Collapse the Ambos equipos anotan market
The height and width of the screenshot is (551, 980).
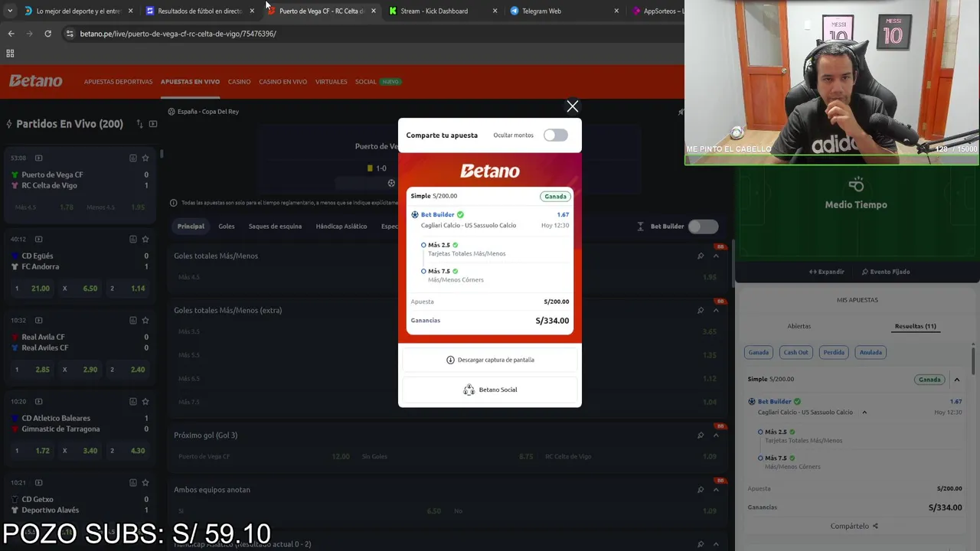(x=716, y=490)
